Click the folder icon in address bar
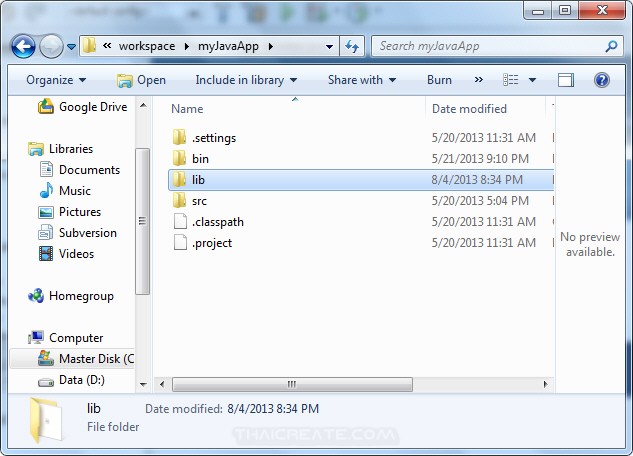Viewport: 633px width, 456px height. (x=89, y=46)
